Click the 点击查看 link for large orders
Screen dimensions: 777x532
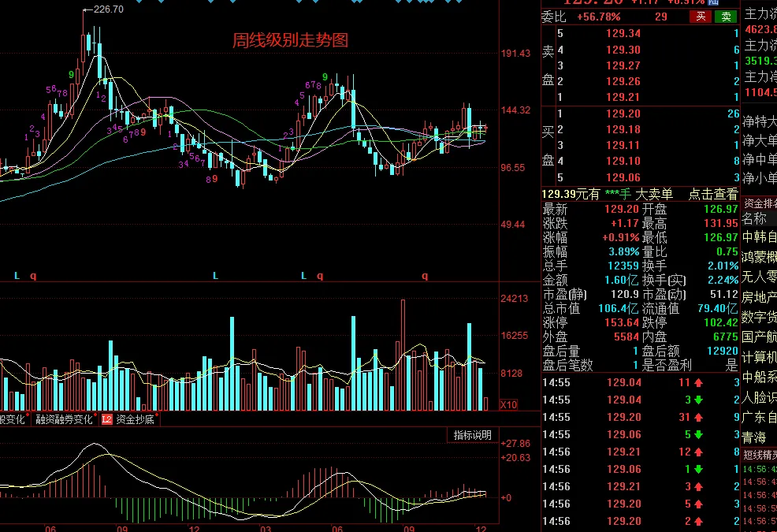pos(713,195)
